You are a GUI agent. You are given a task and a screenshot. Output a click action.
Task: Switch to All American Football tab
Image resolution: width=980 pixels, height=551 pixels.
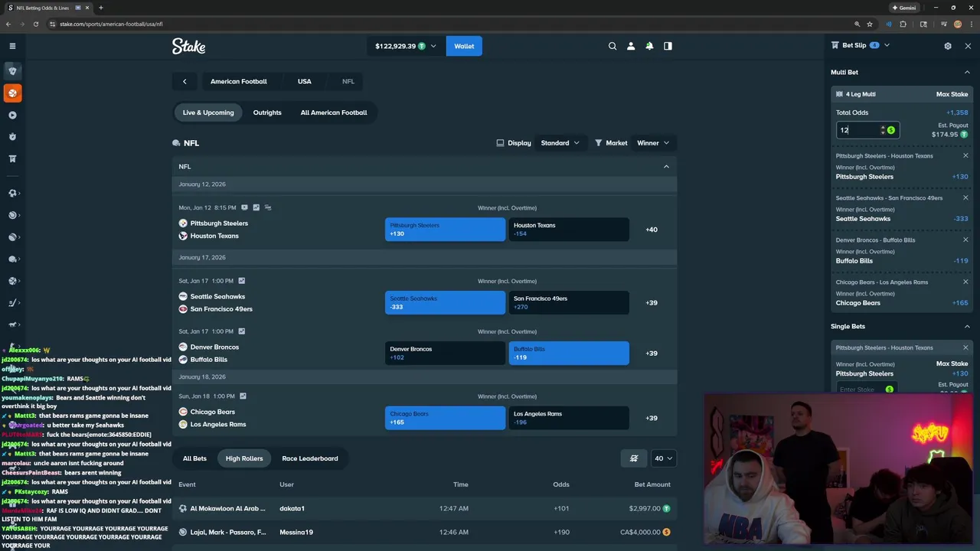pos(334,112)
